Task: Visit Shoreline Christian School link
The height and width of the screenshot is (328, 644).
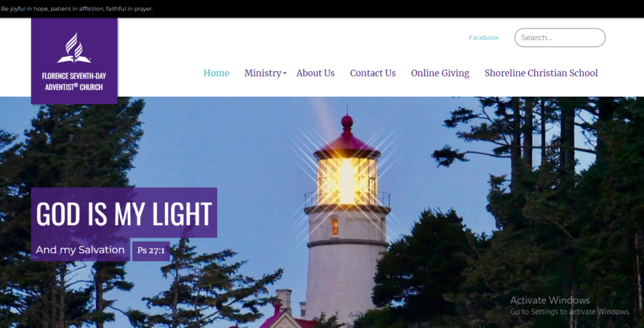Action: click(x=541, y=73)
